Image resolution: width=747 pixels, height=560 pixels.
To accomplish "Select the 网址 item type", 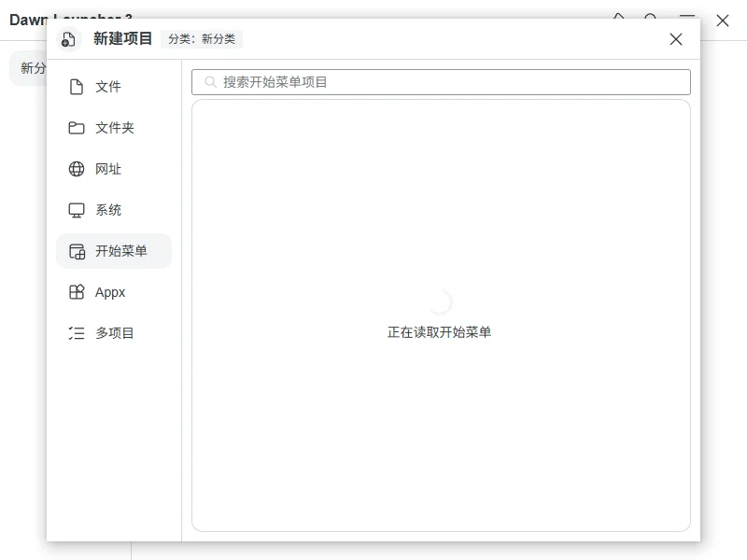I will (x=114, y=169).
